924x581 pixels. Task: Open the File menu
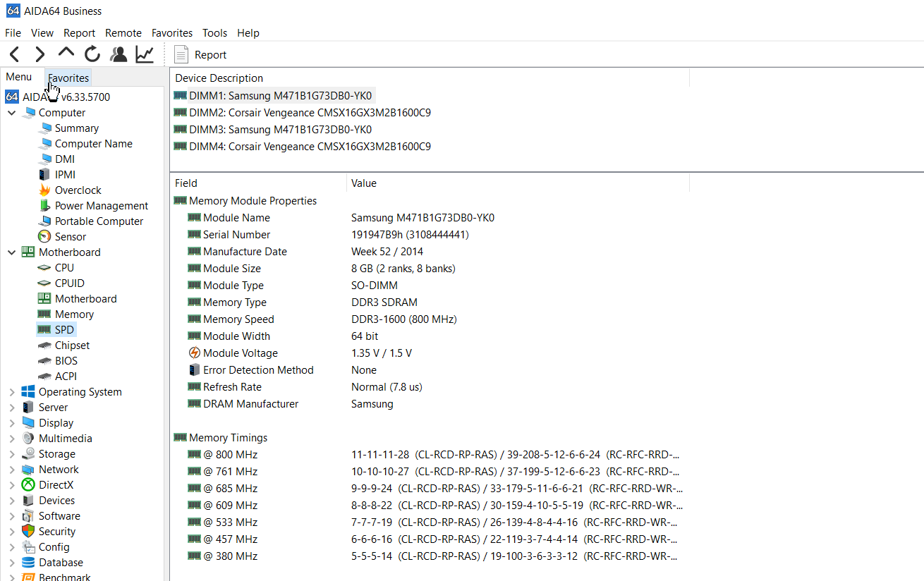pos(13,32)
